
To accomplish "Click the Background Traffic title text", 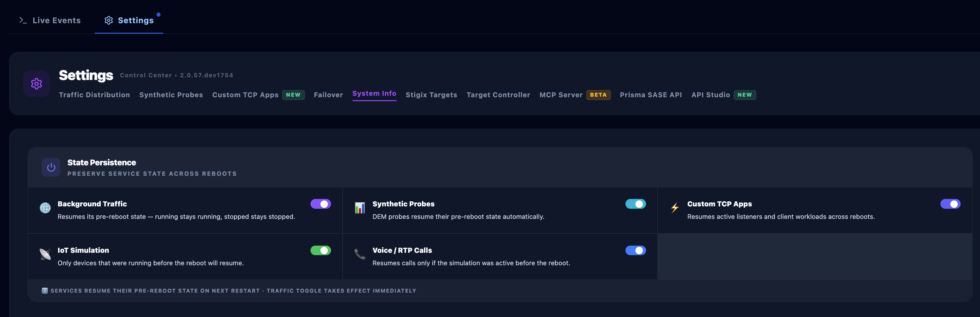I will (x=93, y=204).
